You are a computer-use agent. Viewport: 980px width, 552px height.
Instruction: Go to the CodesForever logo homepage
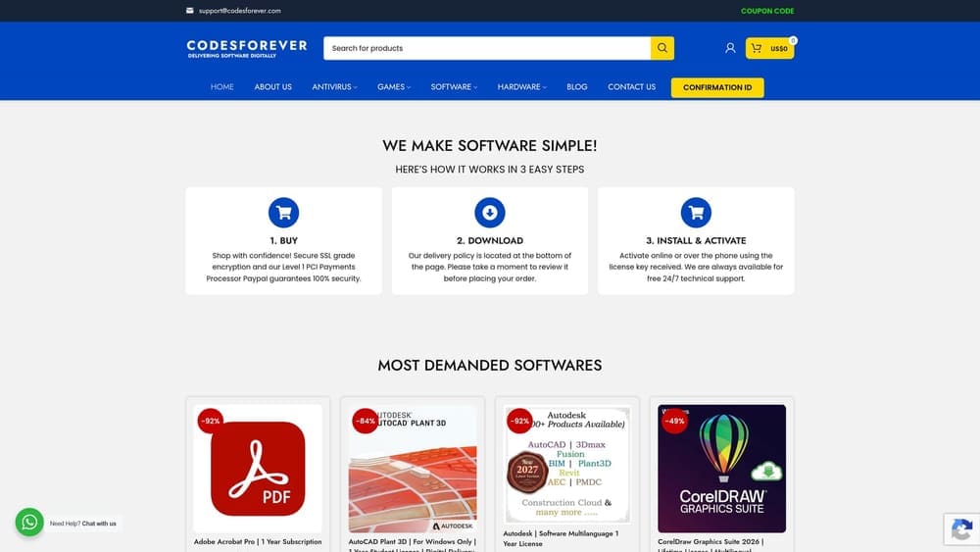247,49
